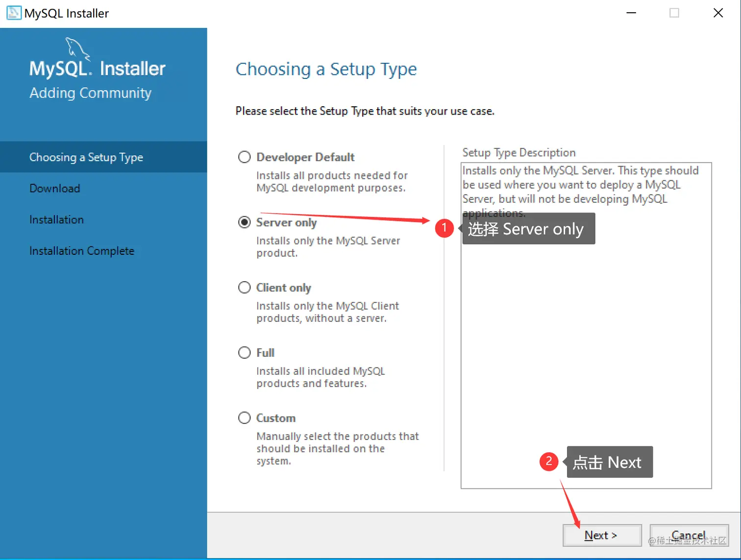The image size is (741, 560).
Task: Click the Setup Type Description text box
Action: pyautogui.click(x=586, y=325)
